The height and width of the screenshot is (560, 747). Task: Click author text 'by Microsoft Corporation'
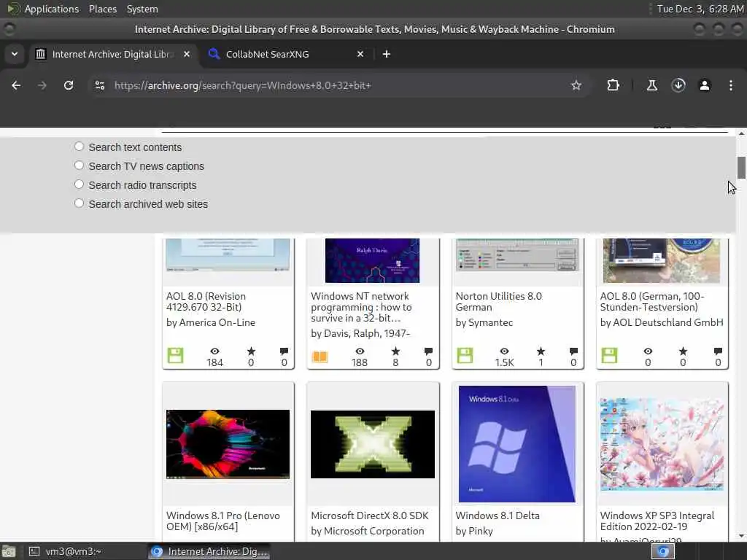[368, 531]
